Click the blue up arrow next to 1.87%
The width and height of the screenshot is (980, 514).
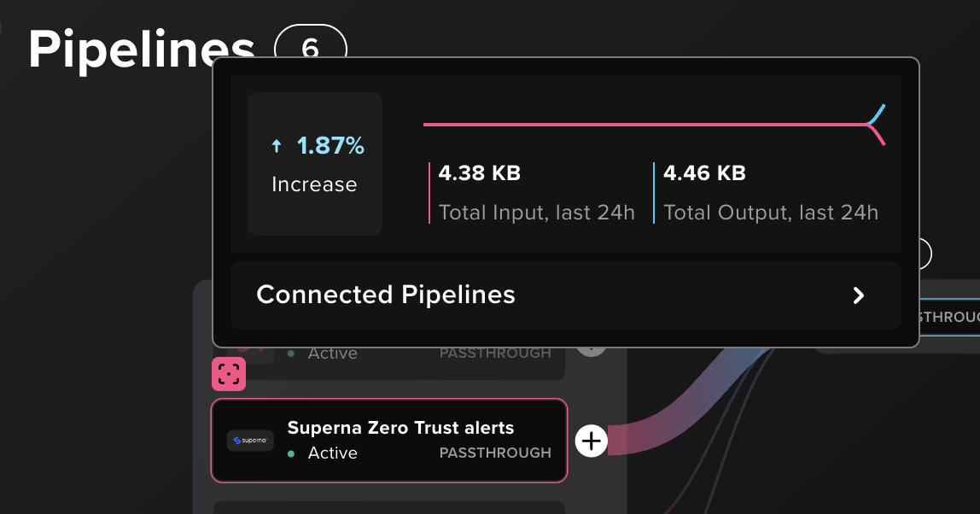pyautogui.click(x=277, y=146)
